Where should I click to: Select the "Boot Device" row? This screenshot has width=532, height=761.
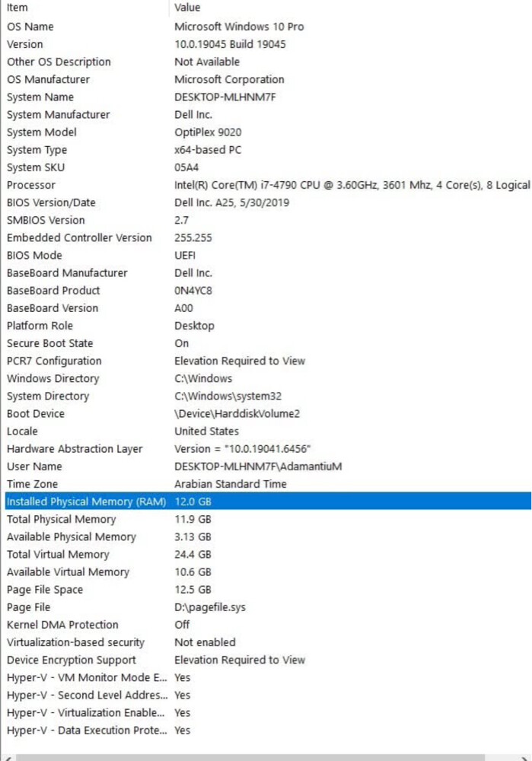tap(268, 413)
